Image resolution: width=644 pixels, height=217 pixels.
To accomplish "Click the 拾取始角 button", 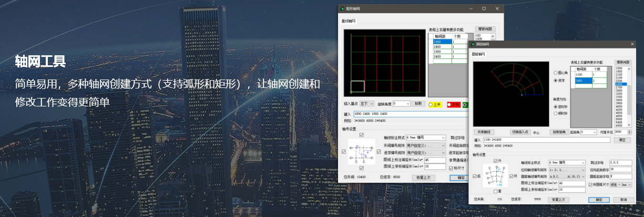I will [559, 132].
